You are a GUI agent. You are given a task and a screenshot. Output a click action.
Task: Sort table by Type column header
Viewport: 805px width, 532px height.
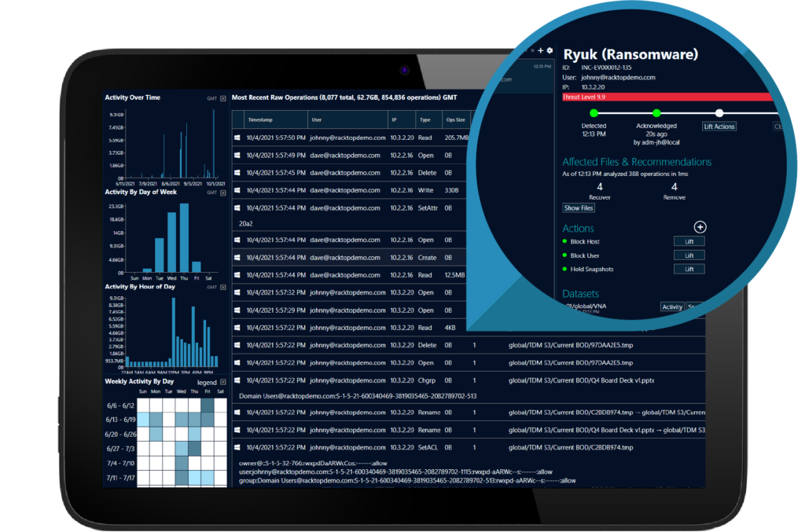click(428, 119)
